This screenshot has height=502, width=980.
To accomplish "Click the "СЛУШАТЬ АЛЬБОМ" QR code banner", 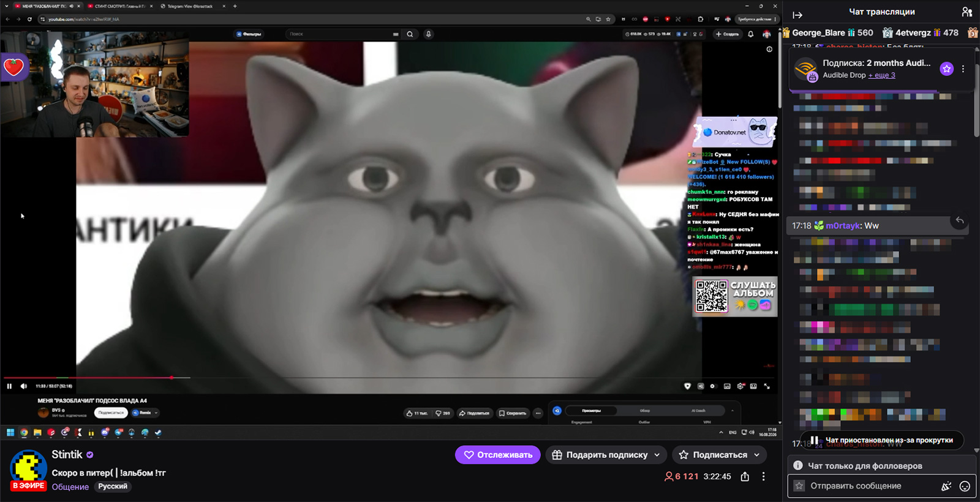I will (x=735, y=297).
